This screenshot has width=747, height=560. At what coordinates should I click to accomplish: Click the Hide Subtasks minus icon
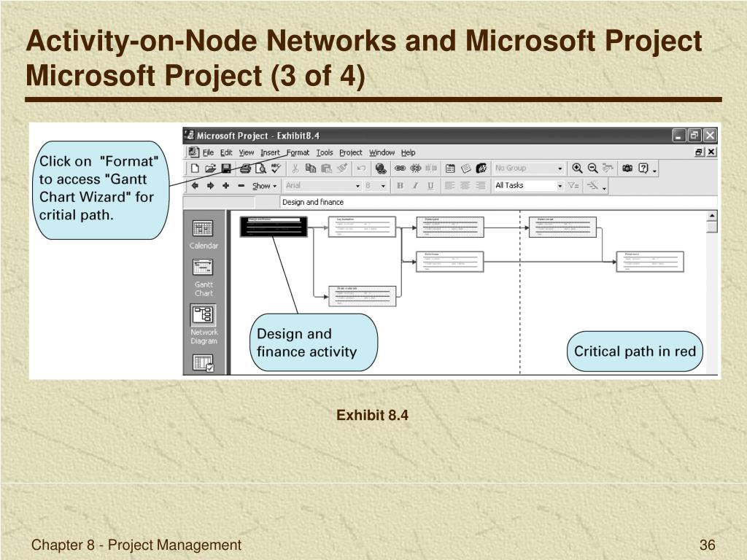241,186
